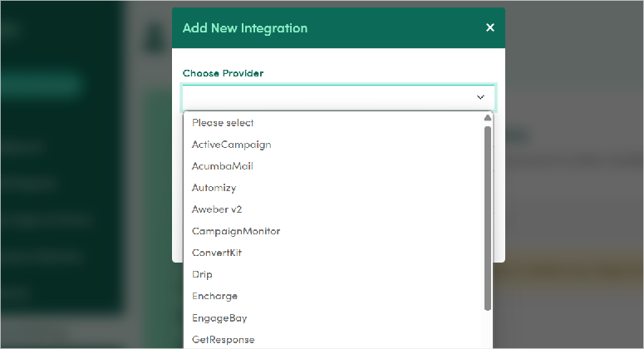
Task: Click the Add New Integration title
Action: [x=245, y=28]
